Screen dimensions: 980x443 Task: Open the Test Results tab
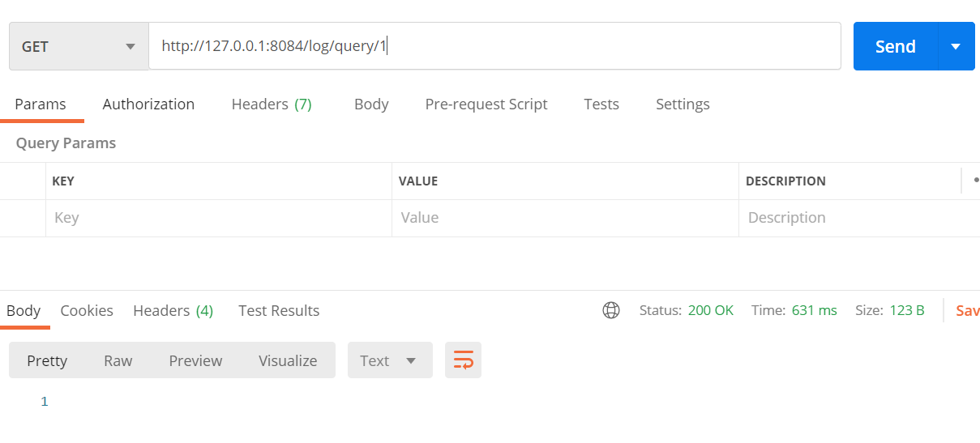[279, 310]
